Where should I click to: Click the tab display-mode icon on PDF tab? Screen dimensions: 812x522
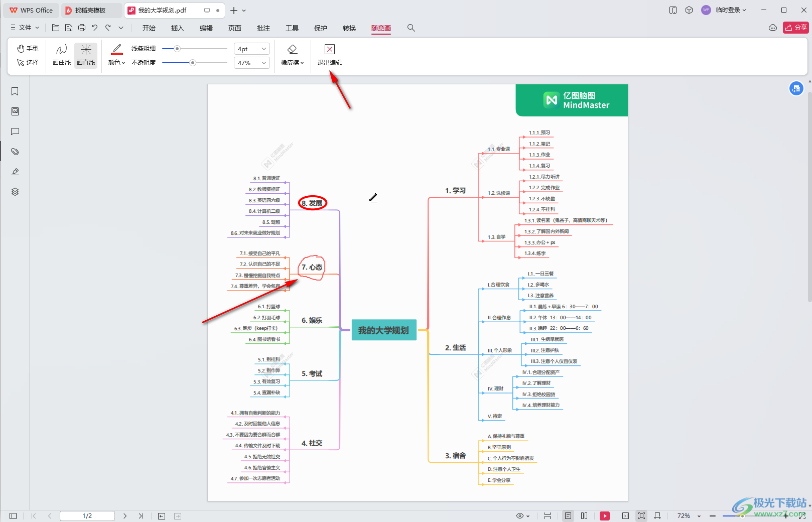click(207, 10)
